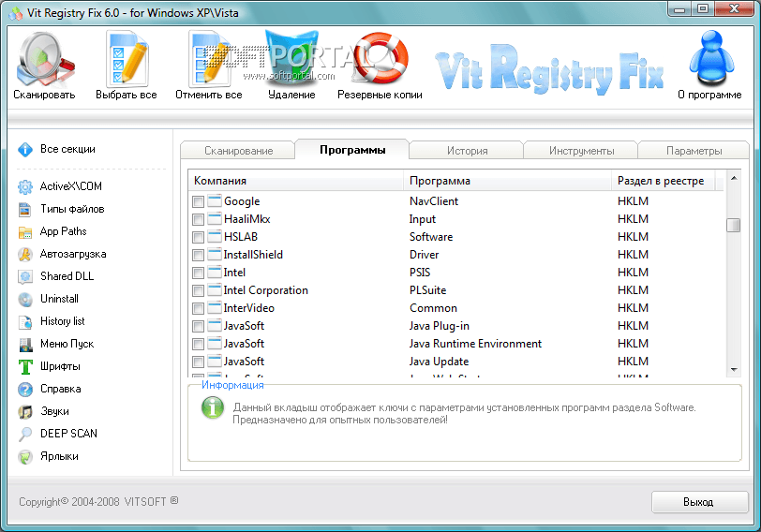The height and width of the screenshot is (532, 761).
Task: Check the JavaSoft Java Update checkbox
Action: point(198,362)
